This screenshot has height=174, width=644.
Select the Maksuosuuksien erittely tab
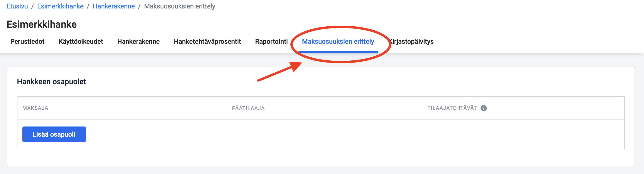click(338, 41)
